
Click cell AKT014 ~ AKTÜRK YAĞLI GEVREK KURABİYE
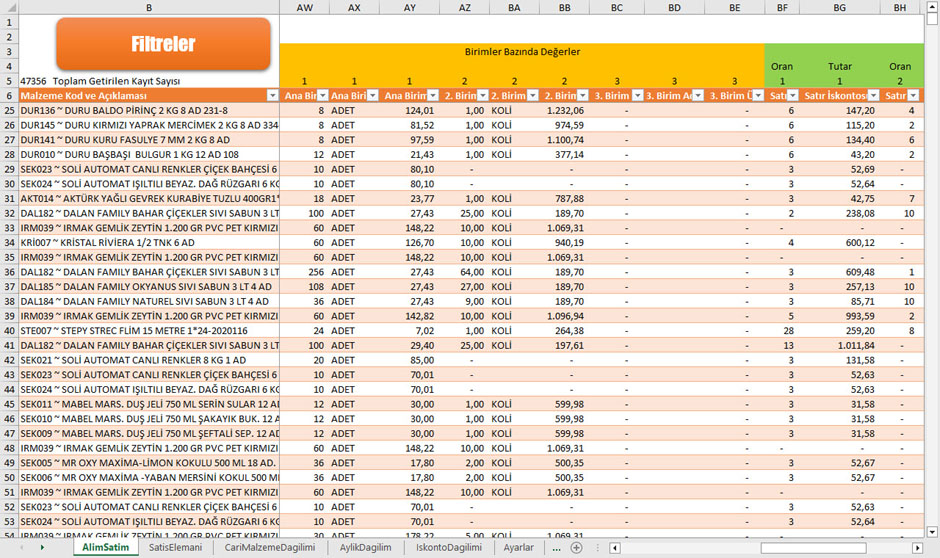149,198
